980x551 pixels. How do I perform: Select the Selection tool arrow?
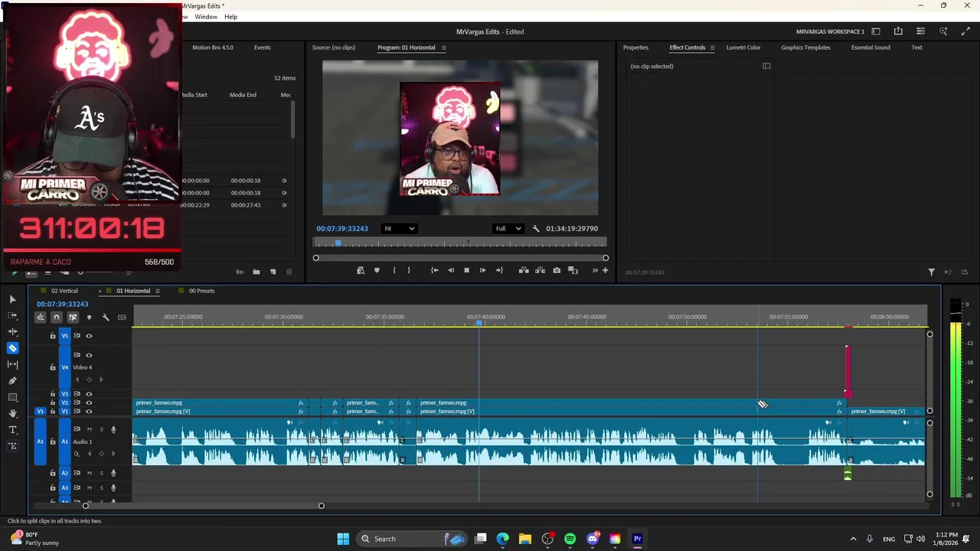pyautogui.click(x=12, y=299)
